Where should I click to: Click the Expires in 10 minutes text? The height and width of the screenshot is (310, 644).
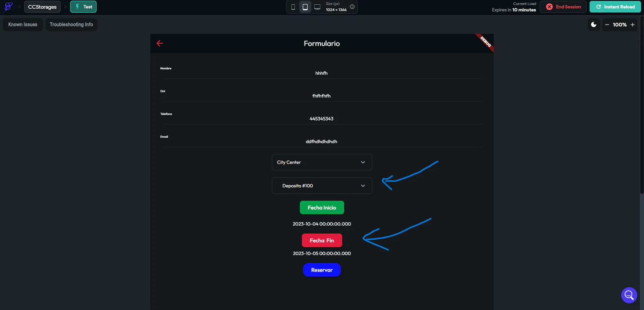[x=514, y=10]
